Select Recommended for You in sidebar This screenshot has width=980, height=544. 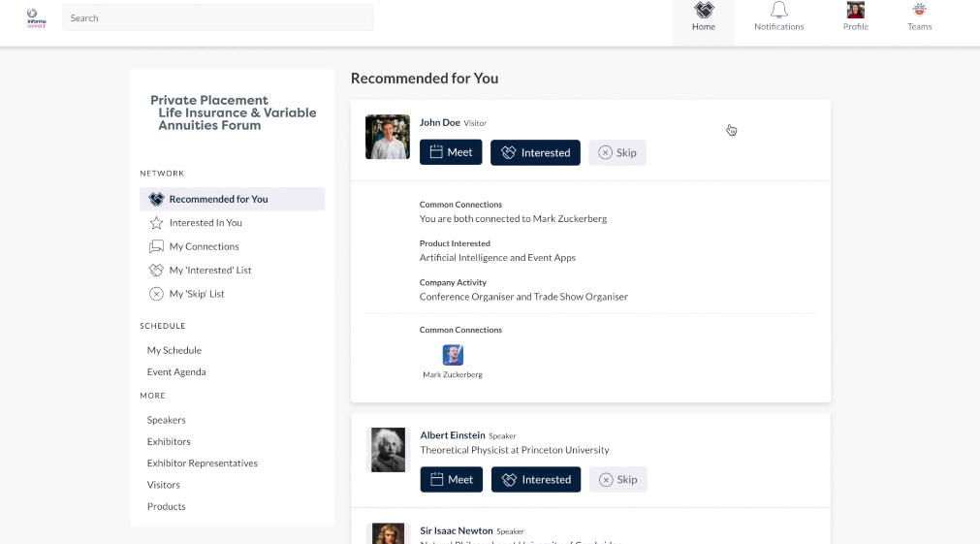pos(218,199)
